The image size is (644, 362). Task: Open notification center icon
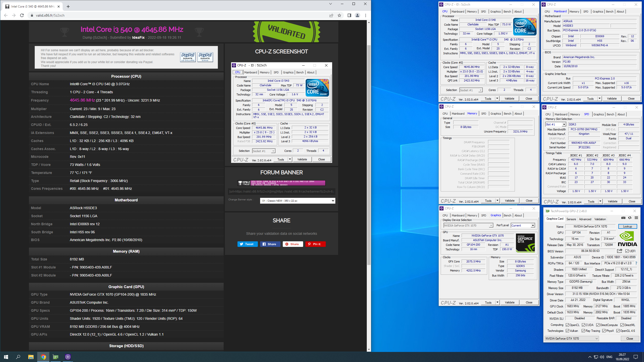636,357
